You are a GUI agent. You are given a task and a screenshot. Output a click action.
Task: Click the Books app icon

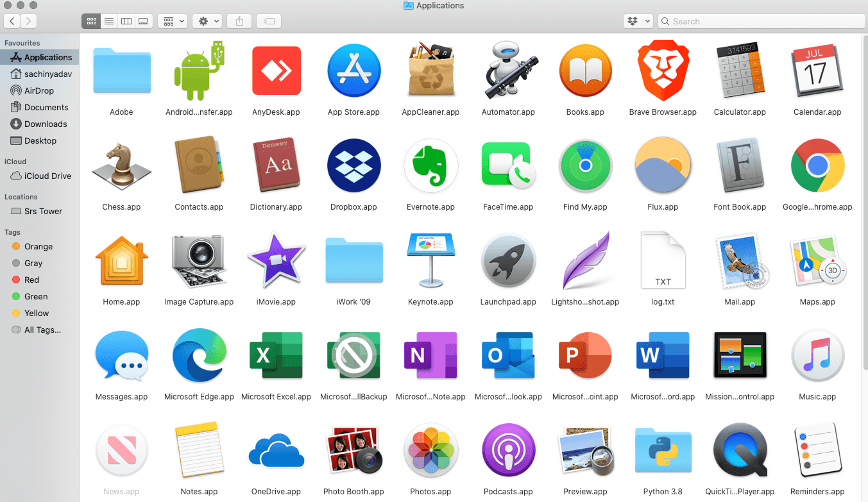(x=586, y=71)
